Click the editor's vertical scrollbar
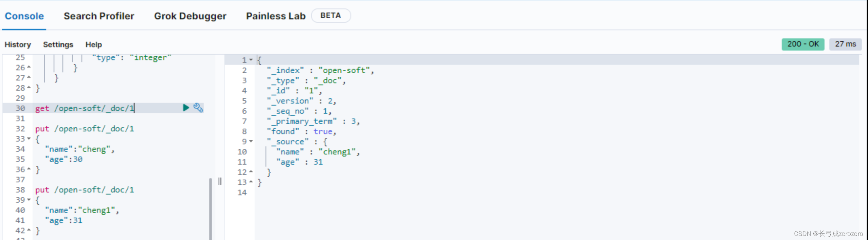Screen dimensions: 868x240 coord(211,208)
